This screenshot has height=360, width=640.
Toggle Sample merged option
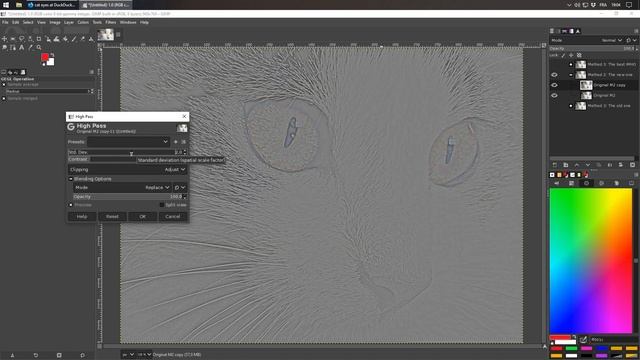pyautogui.click(x=4, y=98)
